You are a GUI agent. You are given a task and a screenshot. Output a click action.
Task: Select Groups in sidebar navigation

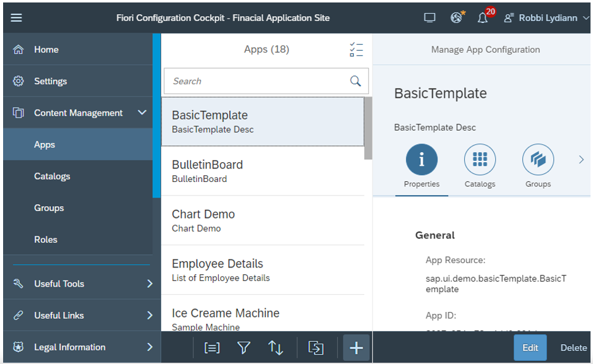pyautogui.click(x=78, y=208)
